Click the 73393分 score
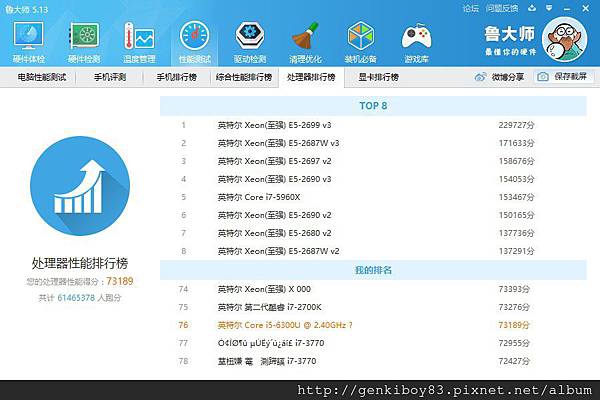The width and height of the screenshot is (600, 400). [x=514, y=289]
